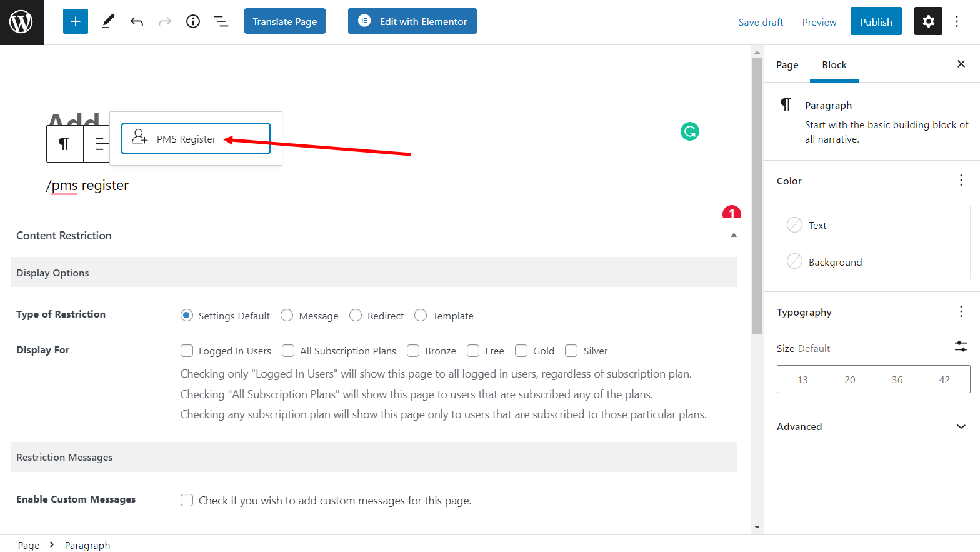Select Message restriction type
980x552 pixels.
click(287, 315)
